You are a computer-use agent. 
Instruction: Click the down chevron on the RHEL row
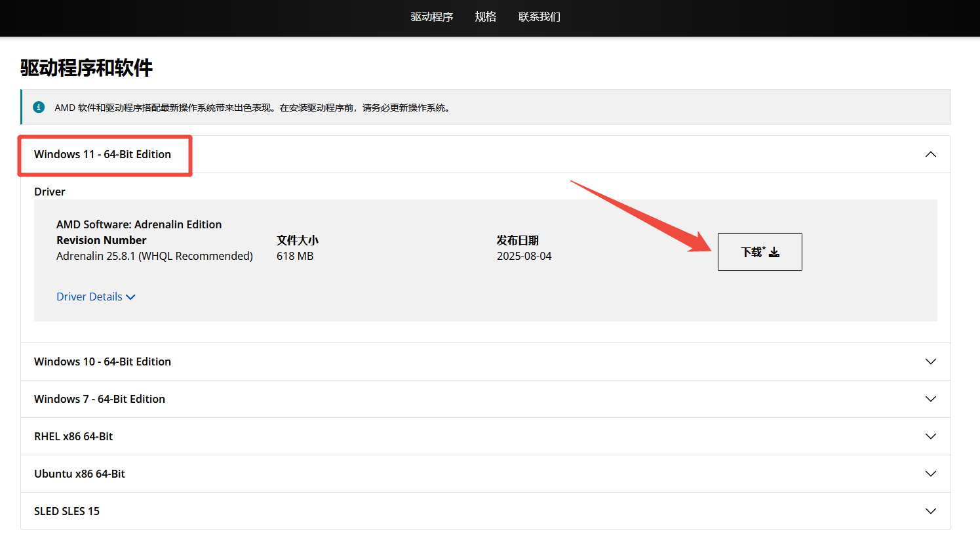(931, 436)
